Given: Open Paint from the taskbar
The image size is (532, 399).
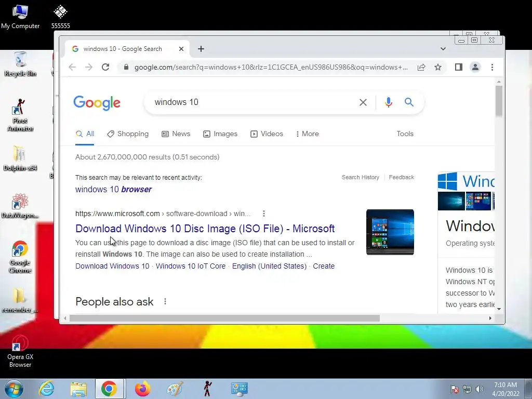Looking at the screenshot, I should coord(175,389).
